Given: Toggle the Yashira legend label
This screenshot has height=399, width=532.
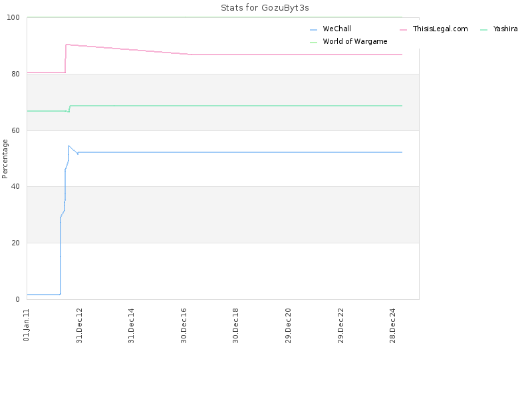Looking at the screenshot, I should (505, 29).
